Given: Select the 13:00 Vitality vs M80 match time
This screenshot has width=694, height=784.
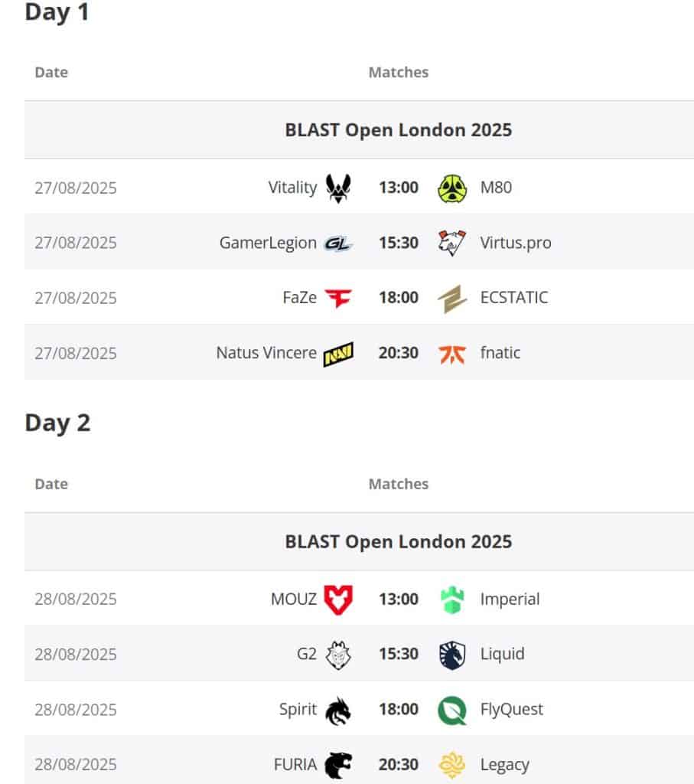Looking at the screenshot, I should pyautogui.click(x=399, y=188).
